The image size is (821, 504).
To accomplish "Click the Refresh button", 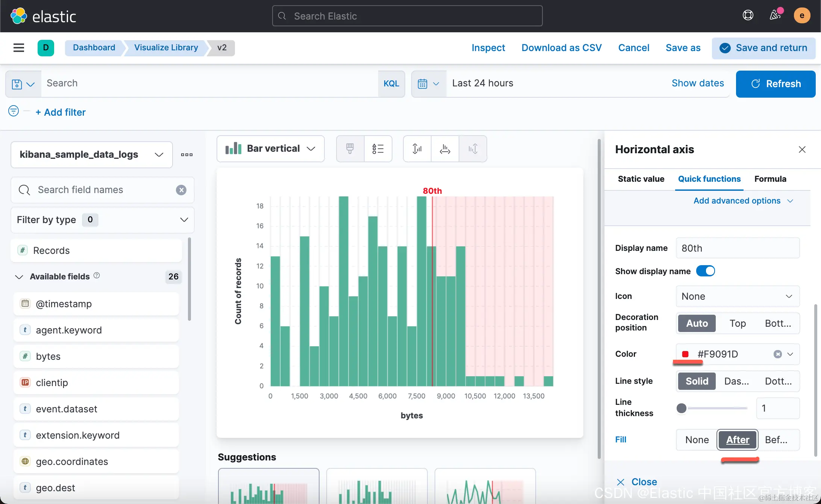I will pos(775,84).
